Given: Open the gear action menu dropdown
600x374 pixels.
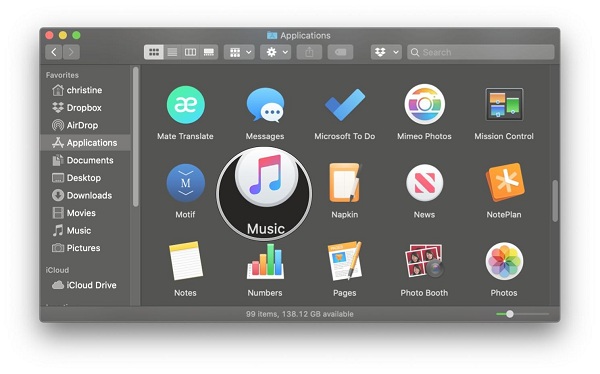Looking at the screenshot, I should 276,52.
